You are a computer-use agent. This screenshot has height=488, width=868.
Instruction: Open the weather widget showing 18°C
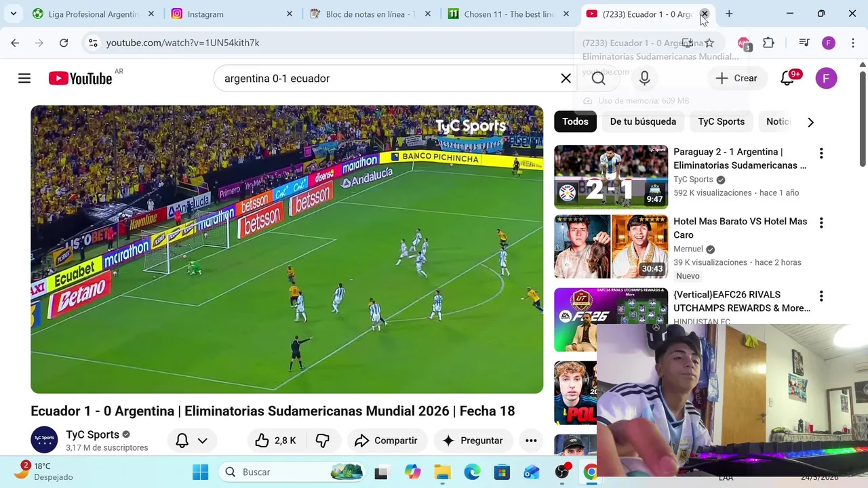point(43,471)
